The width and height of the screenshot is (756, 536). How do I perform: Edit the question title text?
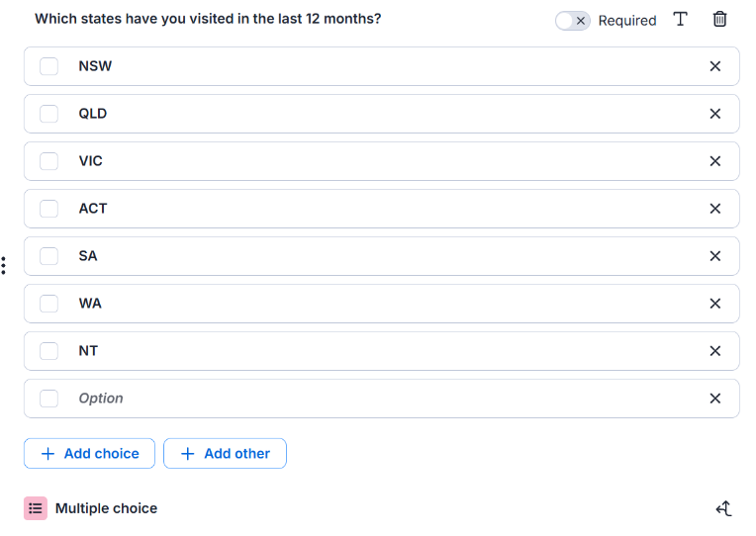(208, 19)
